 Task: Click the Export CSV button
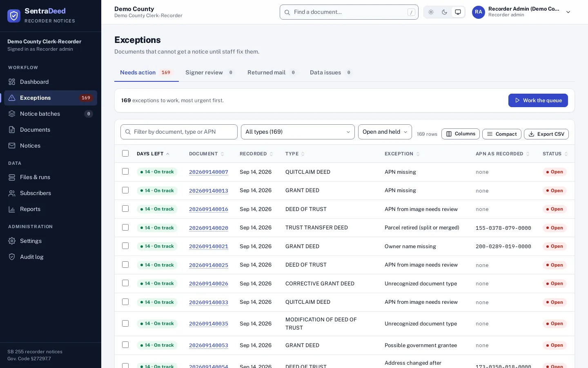click(x=546, y=134)
